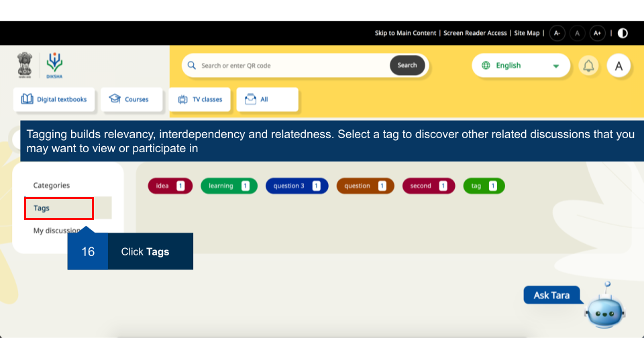Click the Skip to Main Content link

click(x=405, y=33)
